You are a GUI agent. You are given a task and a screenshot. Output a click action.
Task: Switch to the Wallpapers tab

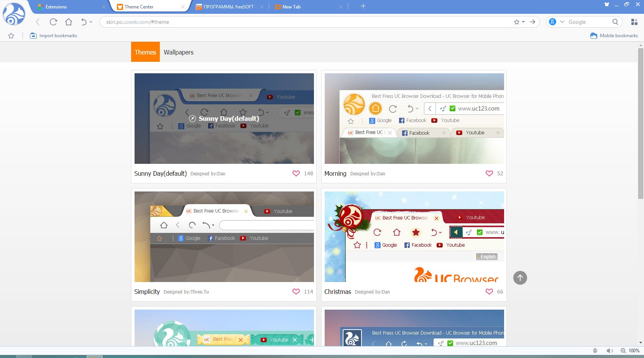(178, 52)
